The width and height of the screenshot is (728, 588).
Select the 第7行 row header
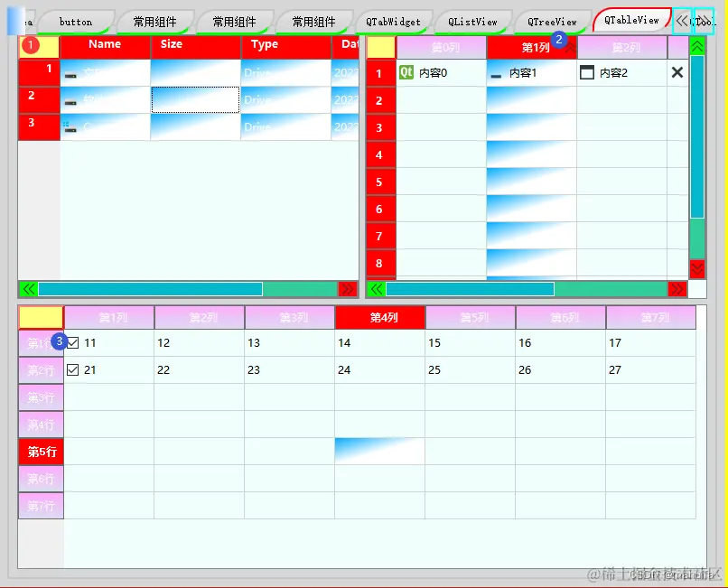pyautogui.click(x=41, y=506)
